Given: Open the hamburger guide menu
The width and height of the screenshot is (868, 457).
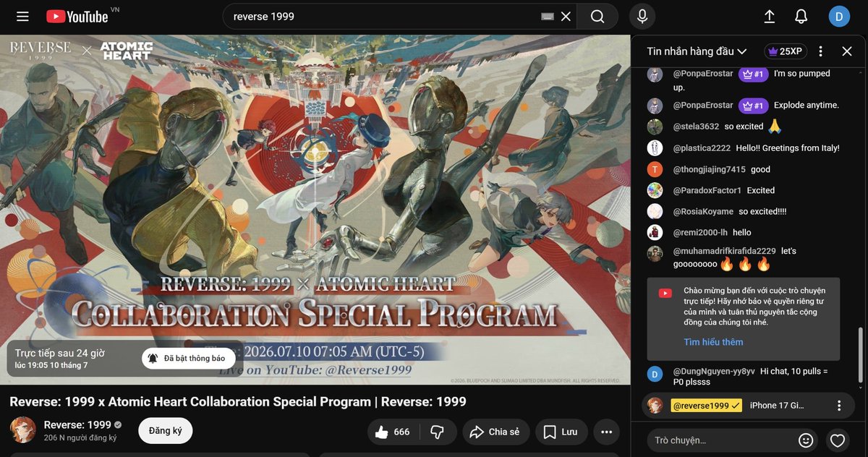Looking at the screenshot, I should pos(22,16).
